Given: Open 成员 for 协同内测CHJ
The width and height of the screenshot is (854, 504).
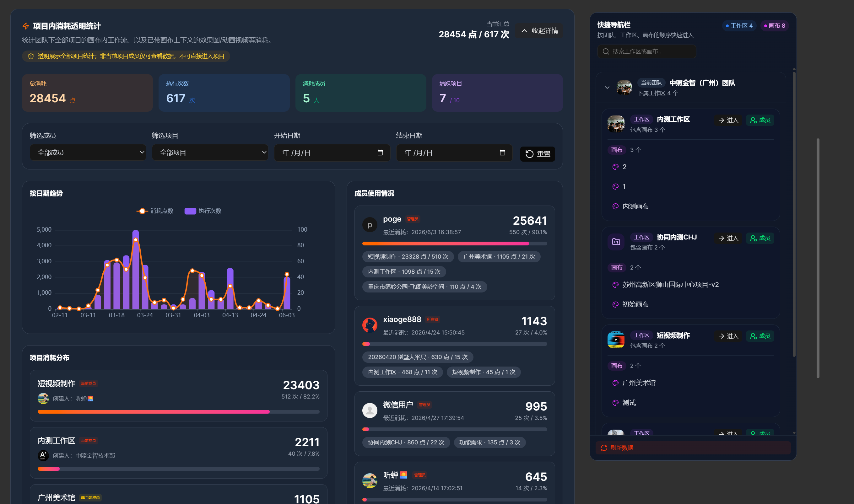Looking at the screenshot, I should click(x=760, y=238).
